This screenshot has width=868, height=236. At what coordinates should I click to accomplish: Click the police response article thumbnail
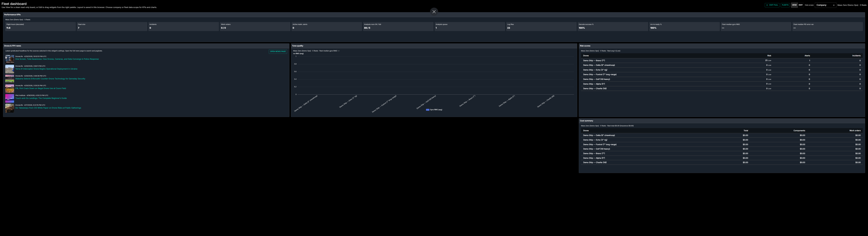tap(9, 59)
